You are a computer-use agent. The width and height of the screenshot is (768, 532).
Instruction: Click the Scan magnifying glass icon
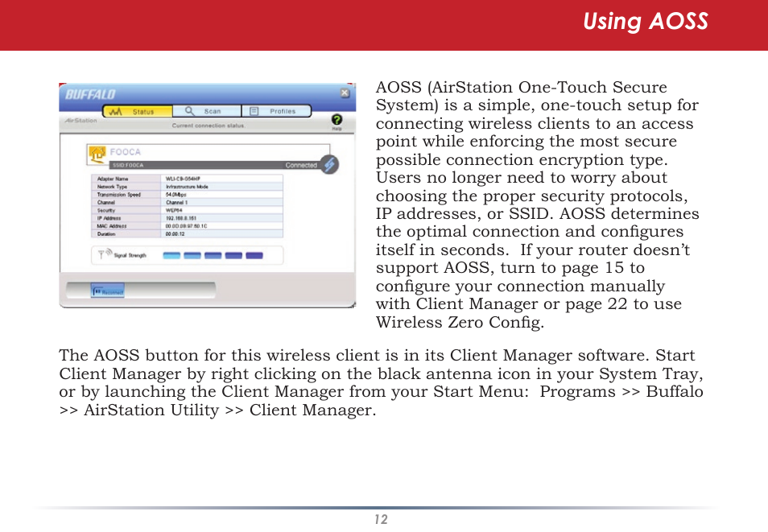[189, 111]
